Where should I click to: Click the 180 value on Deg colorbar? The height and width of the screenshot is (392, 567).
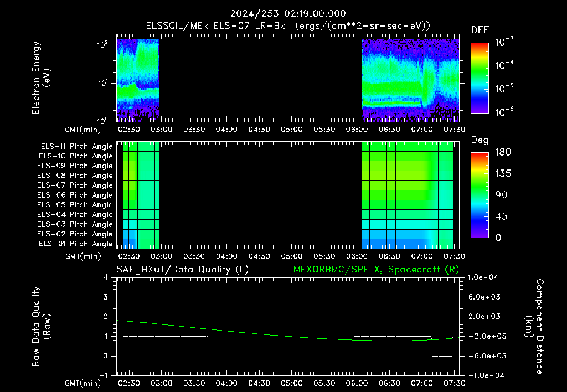[503, 152]
